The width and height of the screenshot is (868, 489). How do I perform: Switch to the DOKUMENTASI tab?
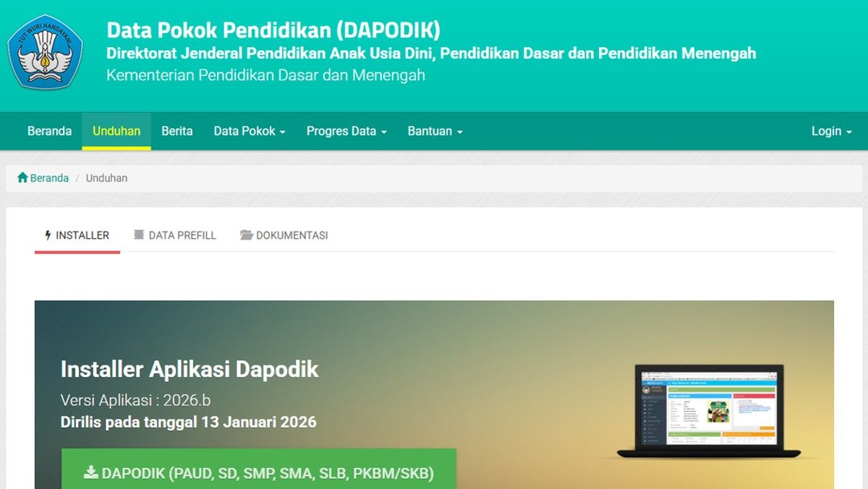coord(284,235)
